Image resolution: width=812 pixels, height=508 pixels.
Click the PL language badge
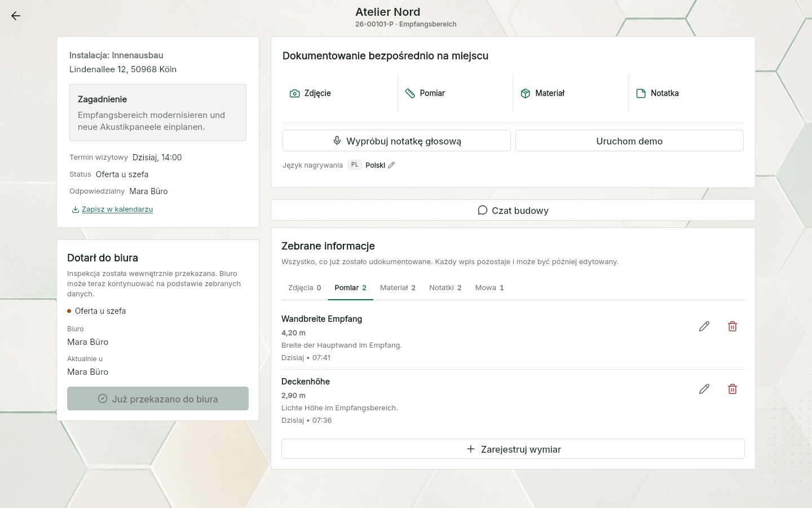(355, 165)
